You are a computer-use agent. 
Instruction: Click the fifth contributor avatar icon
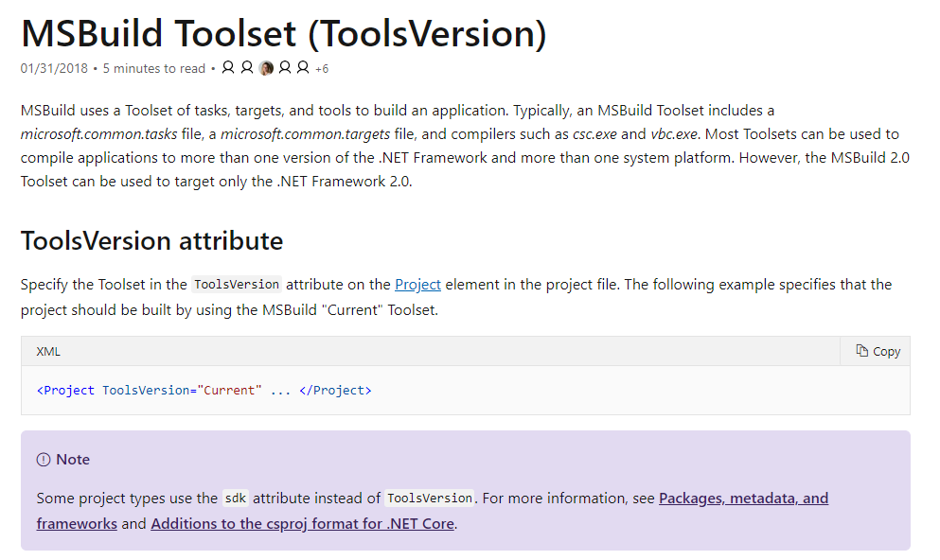(303, 68)
